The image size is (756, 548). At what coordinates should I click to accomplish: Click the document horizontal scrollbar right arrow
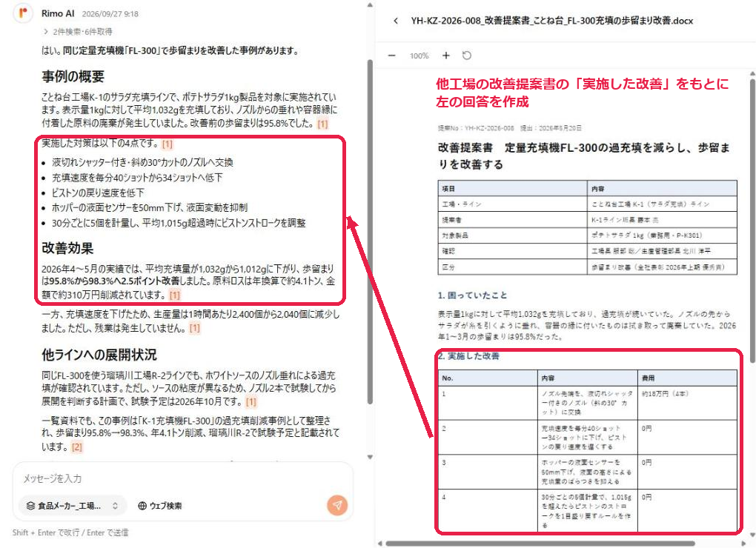pyautogui.click(x=745, y=544)
